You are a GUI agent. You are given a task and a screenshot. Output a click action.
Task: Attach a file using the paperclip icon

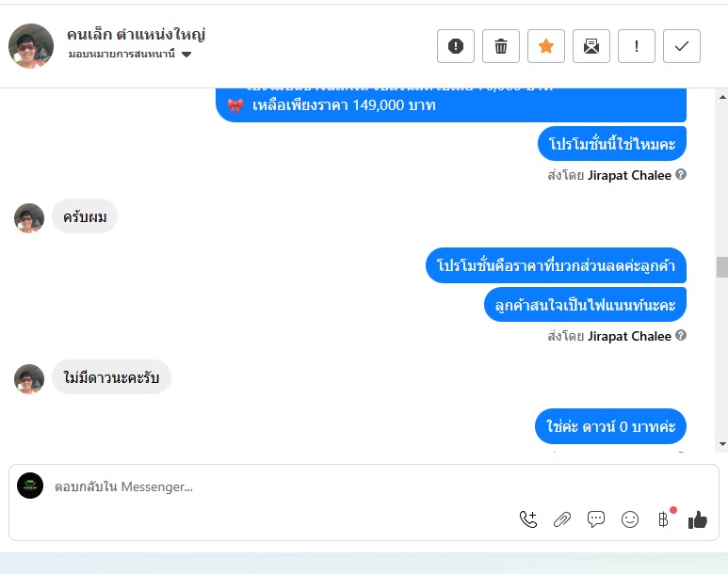(x=562, y=519)
